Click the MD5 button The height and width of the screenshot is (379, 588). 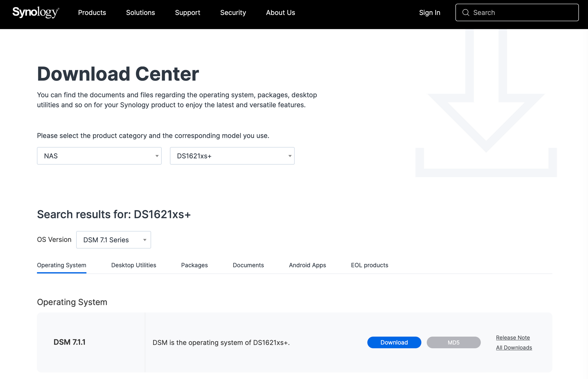click(454, 343)
